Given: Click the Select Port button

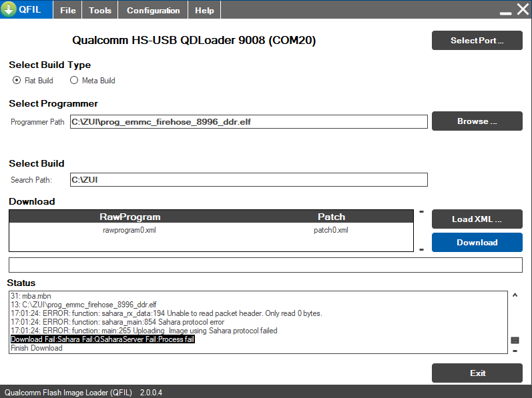Looking at the screenshot, I should coord(477,40).
